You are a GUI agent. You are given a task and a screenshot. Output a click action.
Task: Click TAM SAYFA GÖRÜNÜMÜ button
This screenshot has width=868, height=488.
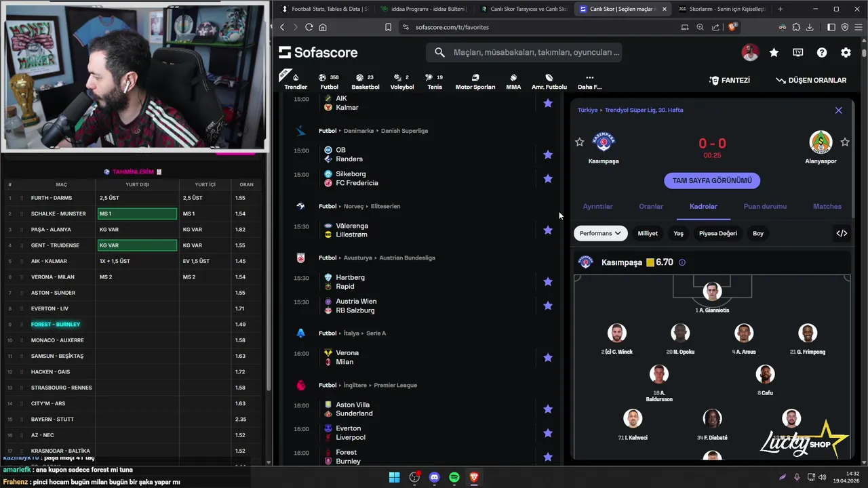point(712,180)
